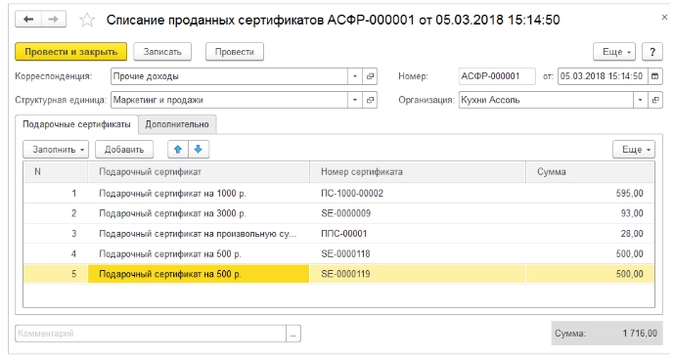Select certificate number SE-0000009

346,213
